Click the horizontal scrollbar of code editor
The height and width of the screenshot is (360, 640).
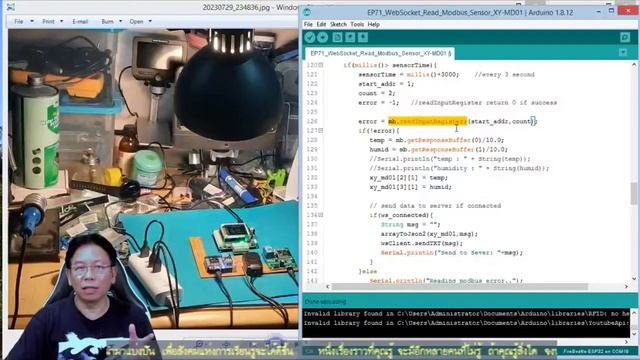point(459,287)
